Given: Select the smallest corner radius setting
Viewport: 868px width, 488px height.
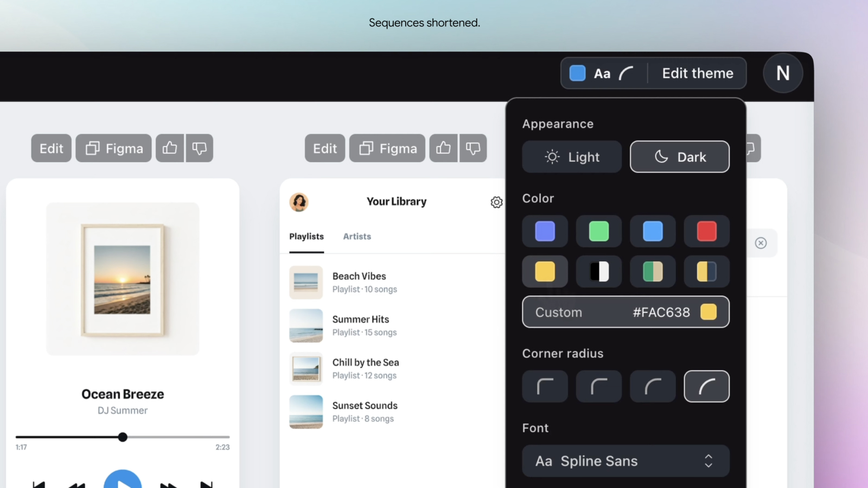Looking at the screenshot, I should (x=545, y=386).
